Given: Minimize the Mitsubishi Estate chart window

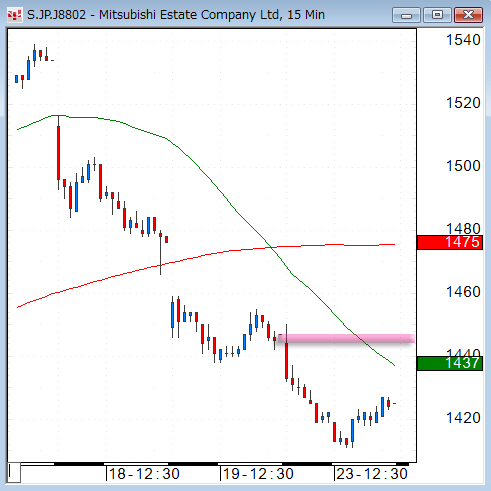Looking at the screenshot, I should (x=406, y=15).
